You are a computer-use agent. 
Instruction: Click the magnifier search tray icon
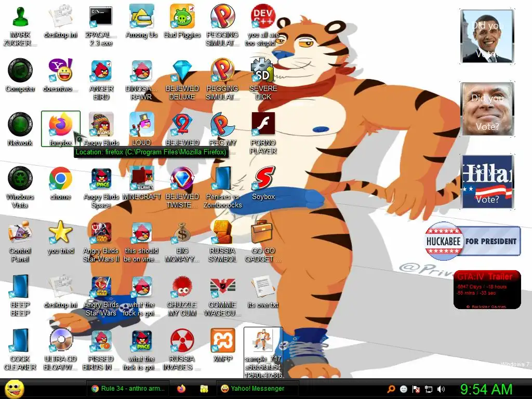[391, 389]
